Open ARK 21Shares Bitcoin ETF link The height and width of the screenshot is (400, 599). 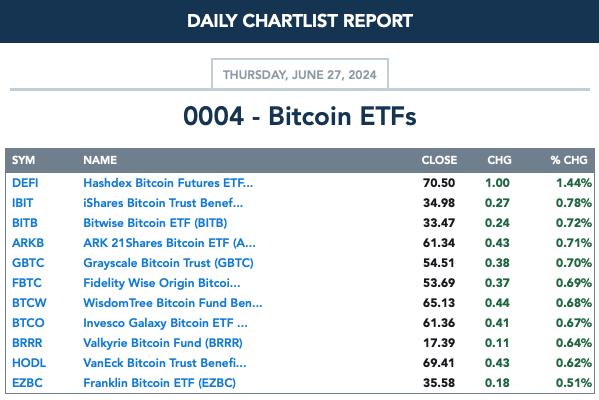[x=169, y=243]
